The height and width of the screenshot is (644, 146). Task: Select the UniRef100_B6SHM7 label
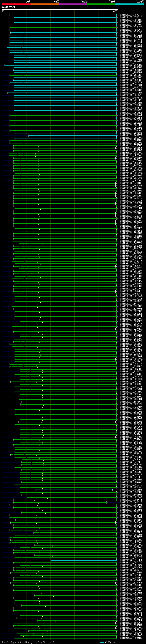pos(131,37)
